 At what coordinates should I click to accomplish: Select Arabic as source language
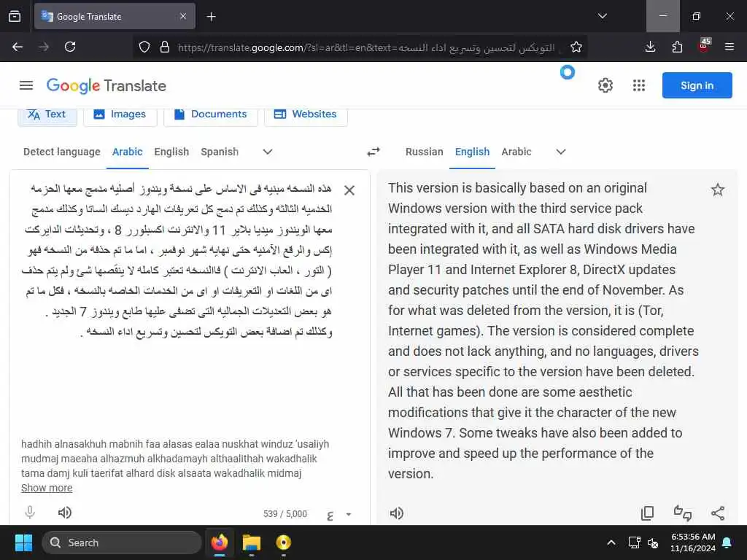(127, 152)
